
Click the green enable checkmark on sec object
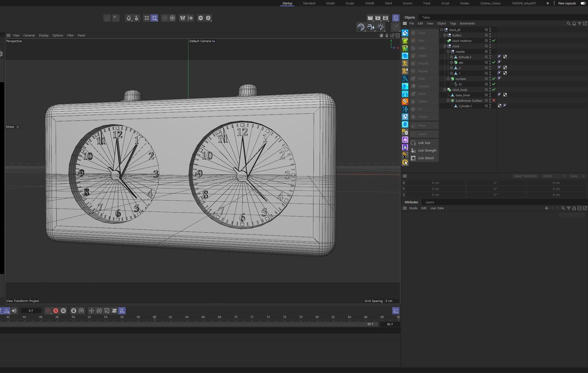[x=494, y=63]
